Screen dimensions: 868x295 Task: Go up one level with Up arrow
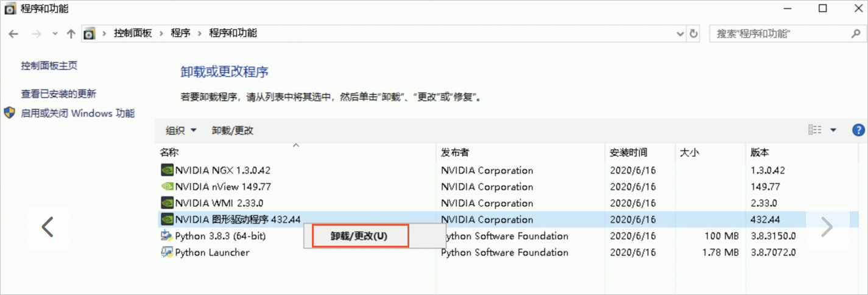click(71, 34)
